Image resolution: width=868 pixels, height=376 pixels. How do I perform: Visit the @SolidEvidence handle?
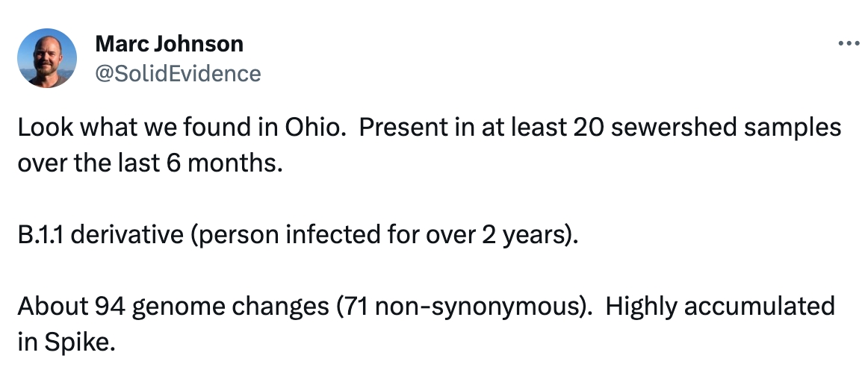[178, 74]
